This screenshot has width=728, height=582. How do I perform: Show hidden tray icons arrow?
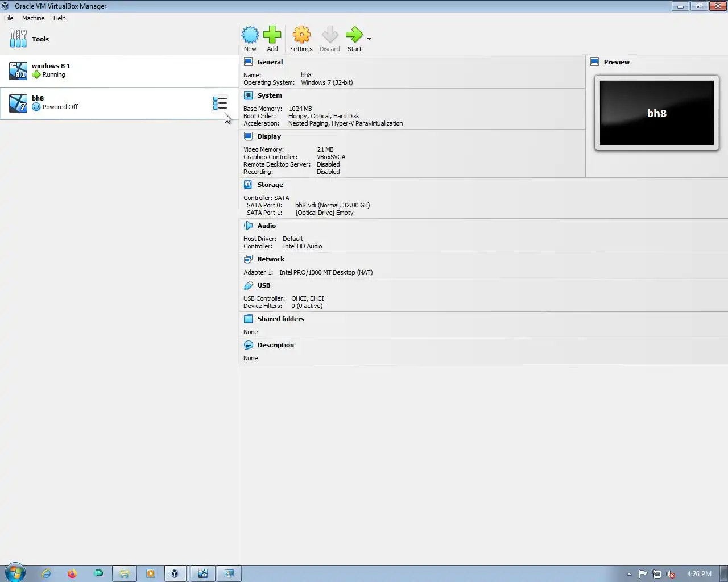point(629,574)
